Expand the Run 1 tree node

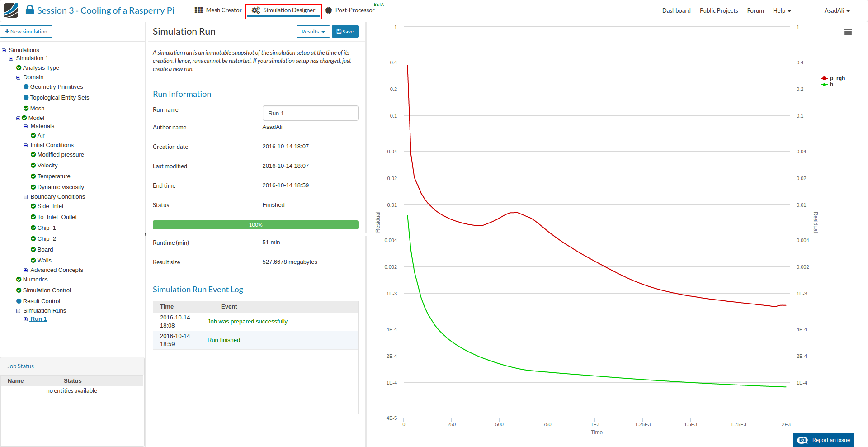(26, 319)
